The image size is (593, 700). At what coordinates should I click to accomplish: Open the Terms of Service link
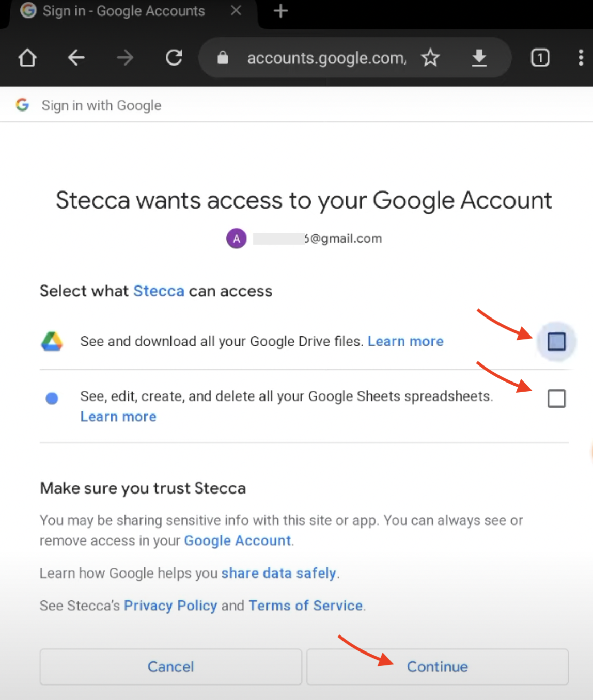[306, 606]
